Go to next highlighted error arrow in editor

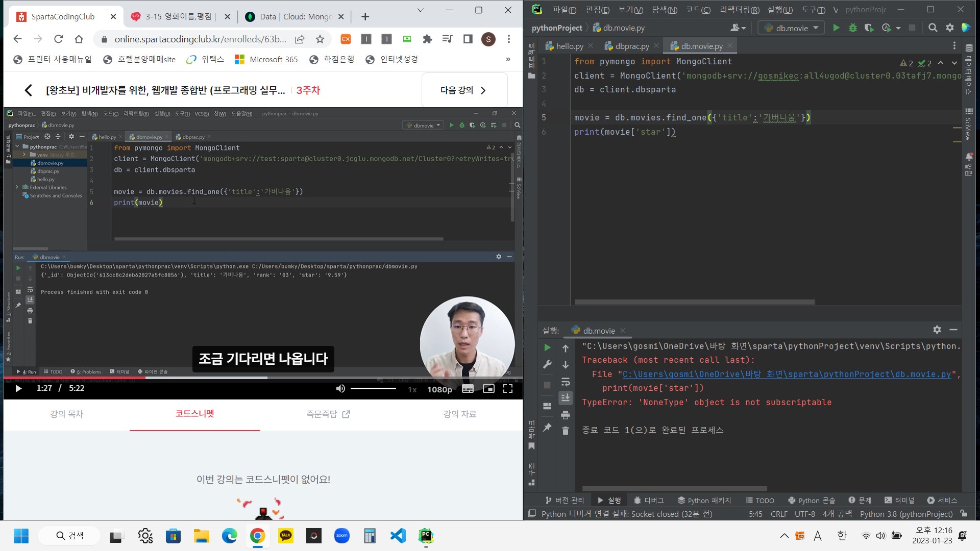coord(954,63)
